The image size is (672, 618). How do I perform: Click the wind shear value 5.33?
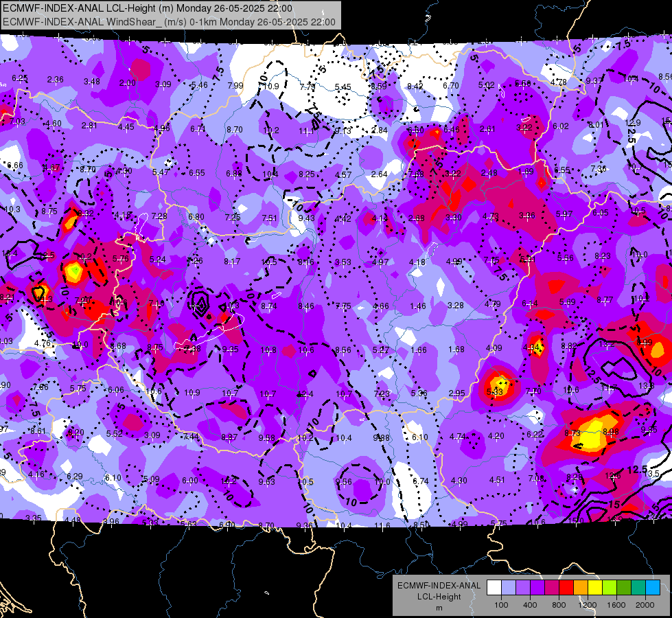(x=495, y=391)
